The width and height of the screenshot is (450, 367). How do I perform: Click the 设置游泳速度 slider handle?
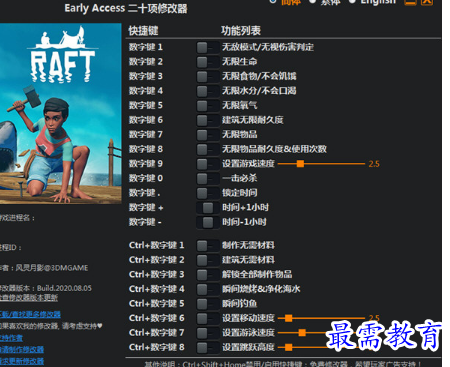tap(302, 333)
